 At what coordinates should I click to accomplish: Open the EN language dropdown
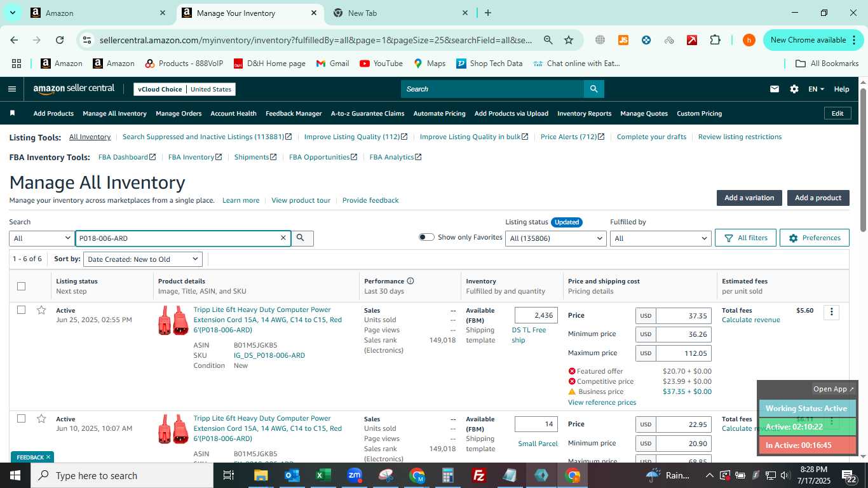click(816, 89)
